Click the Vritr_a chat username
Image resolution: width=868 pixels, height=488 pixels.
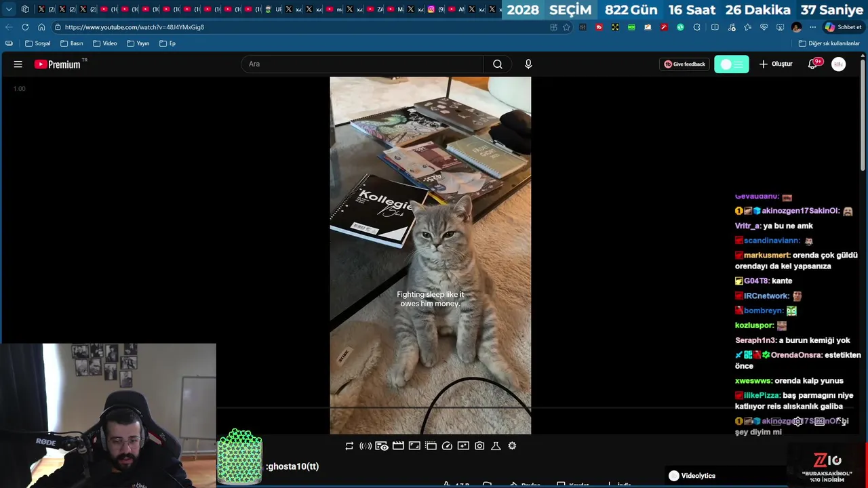pos(747,226)
